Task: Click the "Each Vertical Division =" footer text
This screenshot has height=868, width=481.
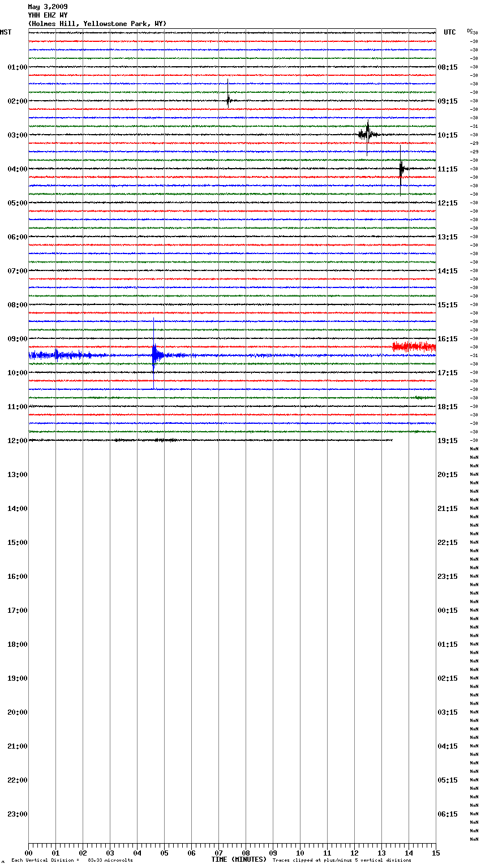Action: 45,860
